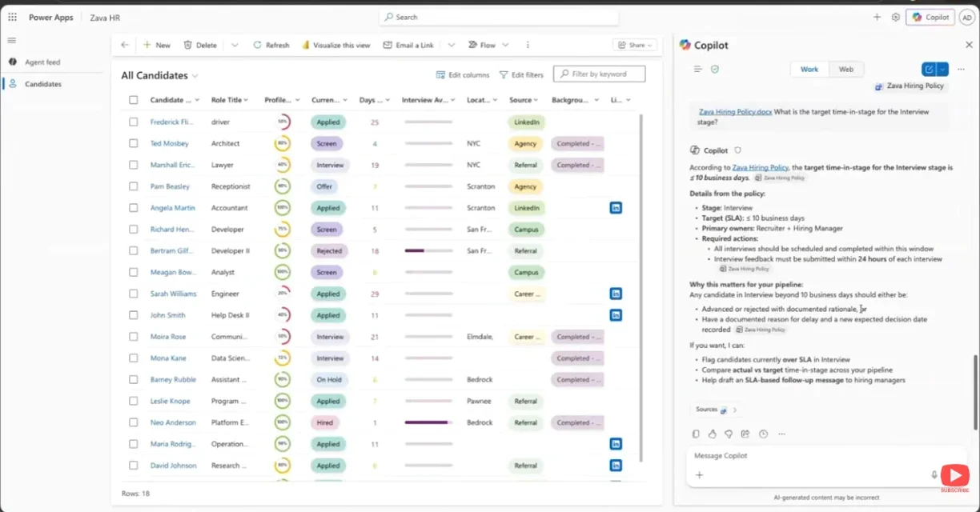Check the Neo Anderson row checkbox
Screen dimensions: 980x512
point(133,422)
